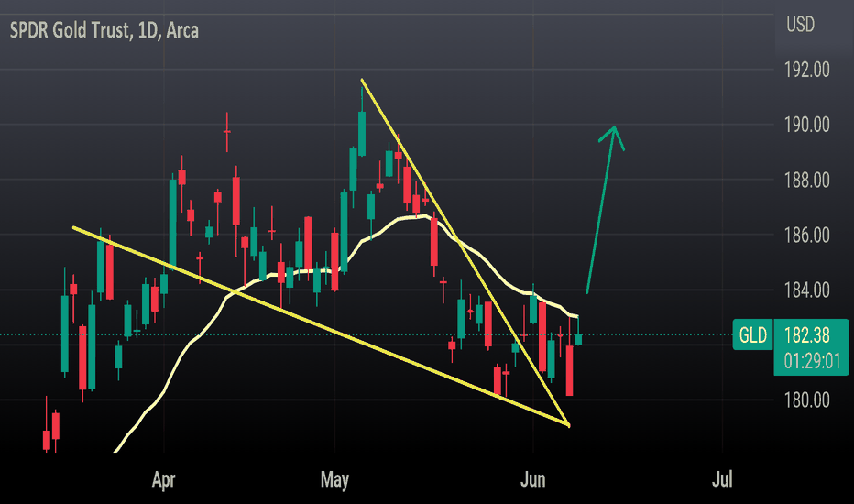Click the Apr date axis label
The width and height of the screenshot is (854, 504).
(163, 479)
